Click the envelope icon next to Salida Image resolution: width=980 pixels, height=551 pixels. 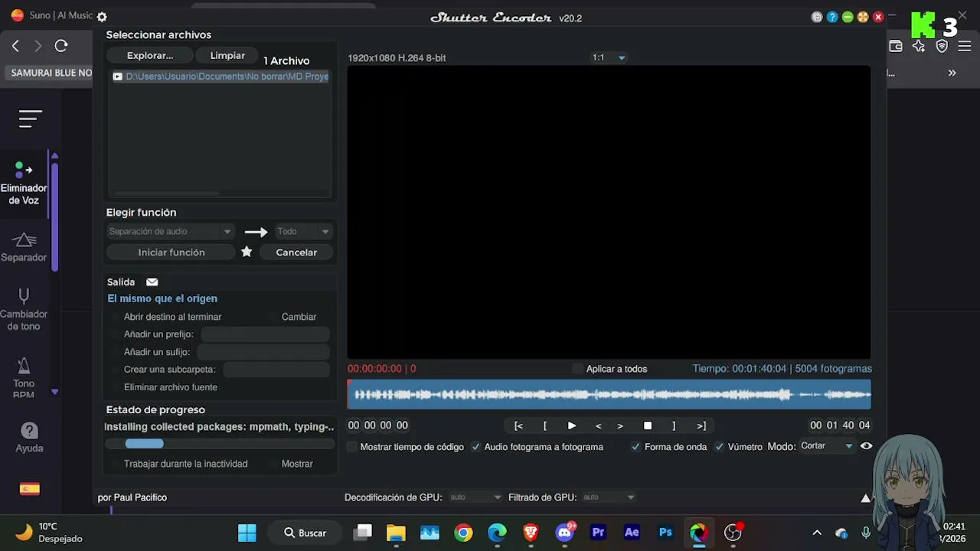152,282
